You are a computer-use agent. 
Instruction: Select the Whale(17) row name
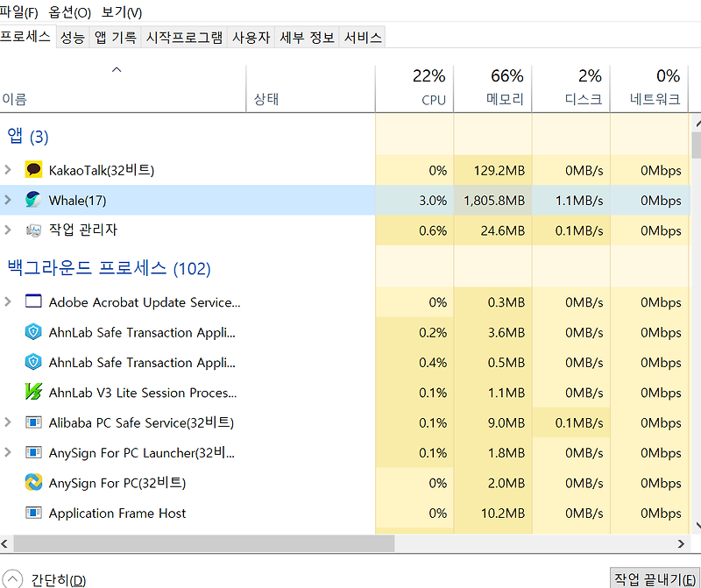coord(77,201)
